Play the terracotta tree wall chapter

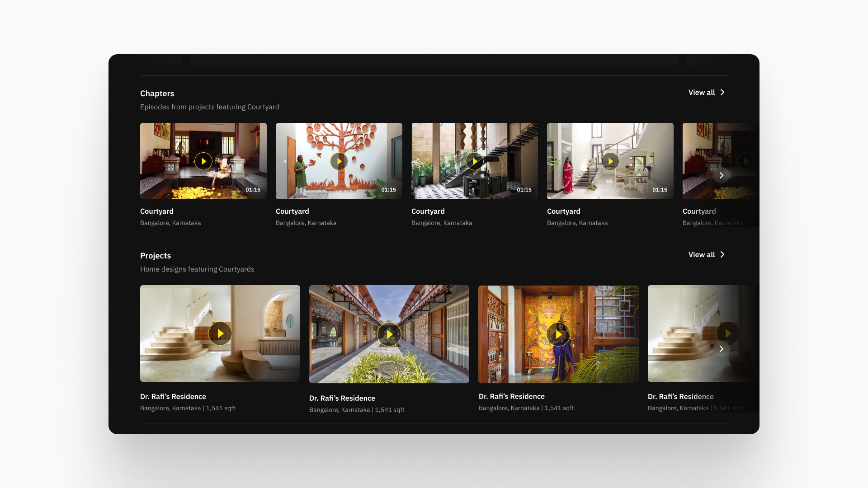point(339,161)
